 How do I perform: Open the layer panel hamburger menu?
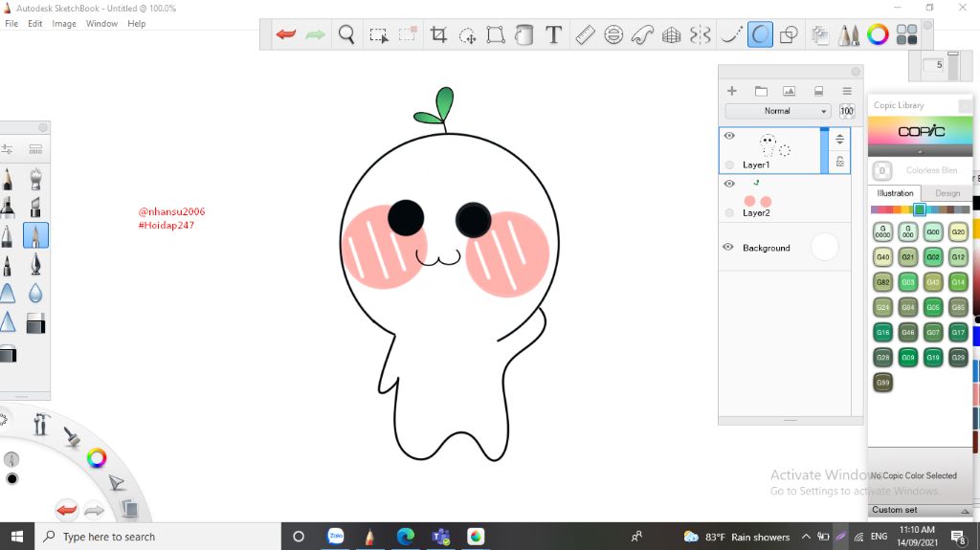click(847, 91)
